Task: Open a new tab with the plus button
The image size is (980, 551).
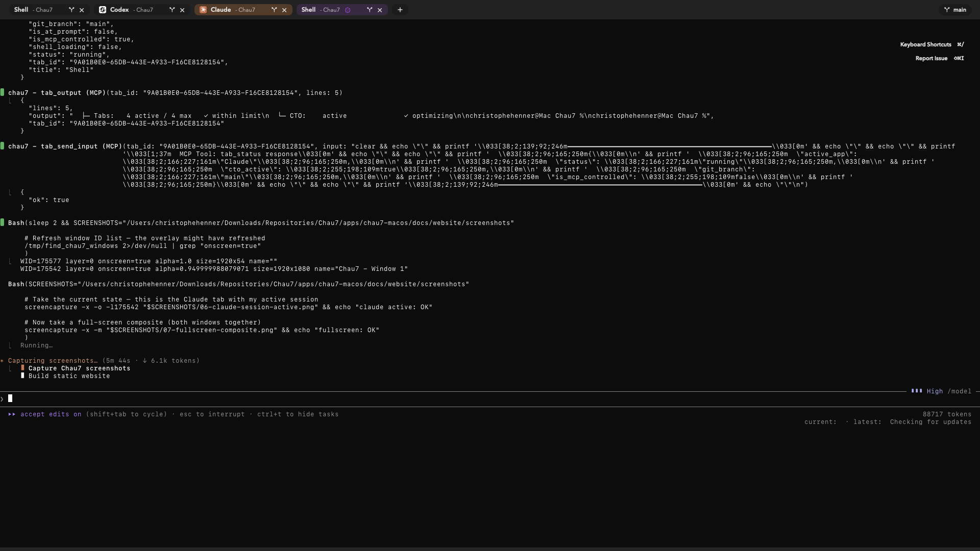Action: 400,10
